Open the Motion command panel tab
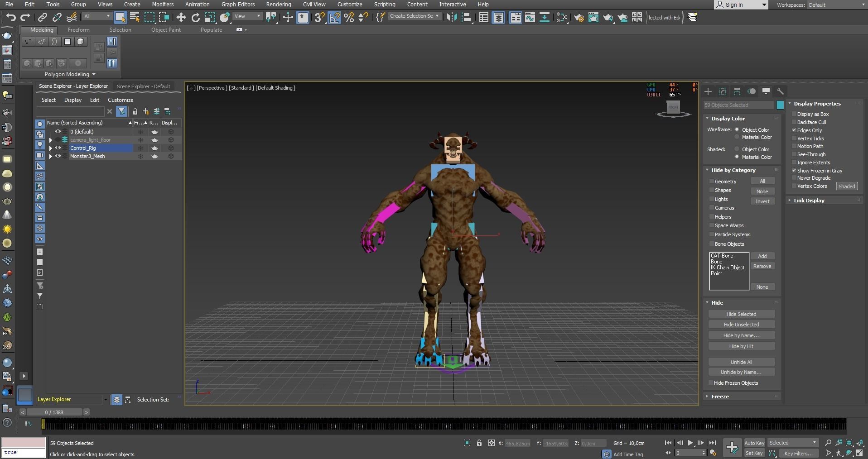This screenshot has width=868, height=459. (x=752, y=91)
